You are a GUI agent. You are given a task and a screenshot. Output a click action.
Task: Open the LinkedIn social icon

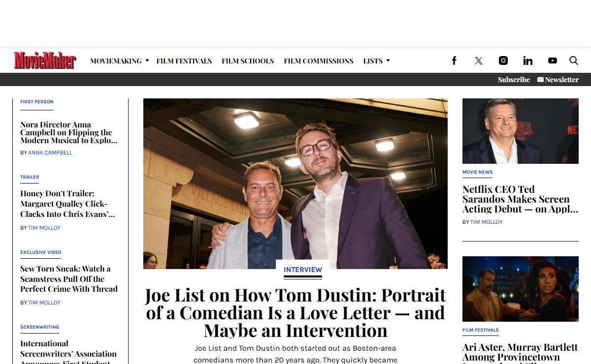528,61
